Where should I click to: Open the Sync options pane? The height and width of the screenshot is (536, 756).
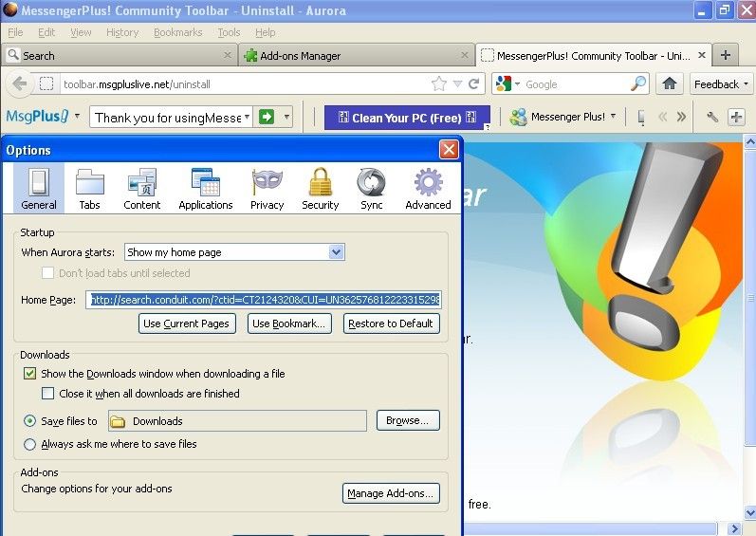tap(371, 189)
